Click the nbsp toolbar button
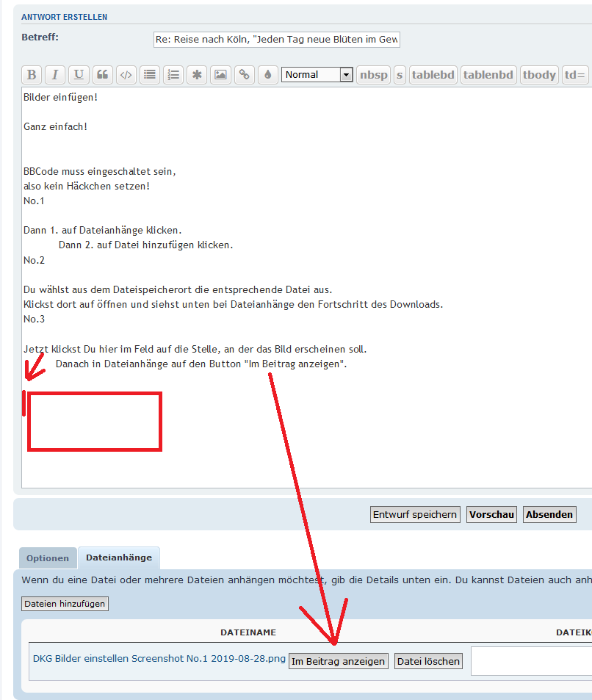Viewport: 592px width, 700px height. coord(373,75)
